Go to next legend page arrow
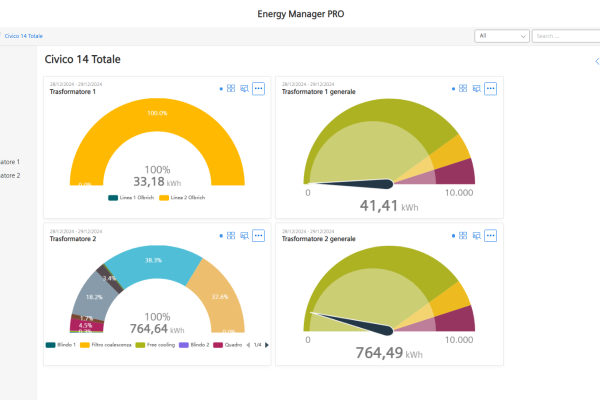This screenshot has width=600, height=400. pos(267,345)
